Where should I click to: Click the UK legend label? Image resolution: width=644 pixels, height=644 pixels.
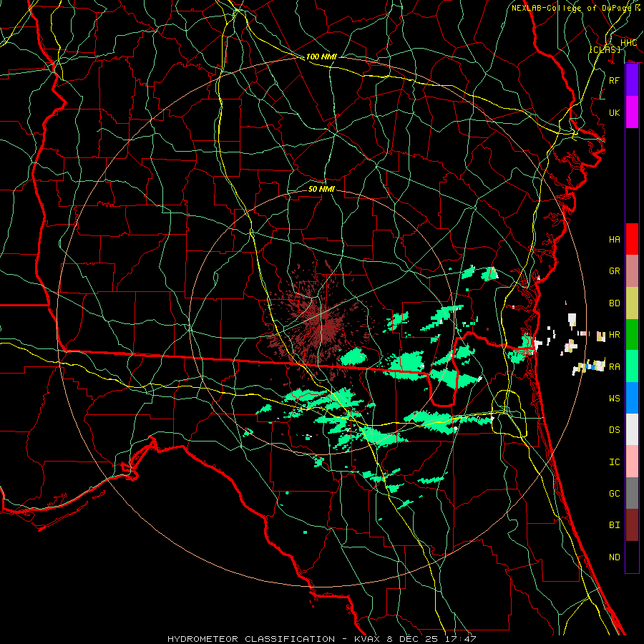pos(614,112)
